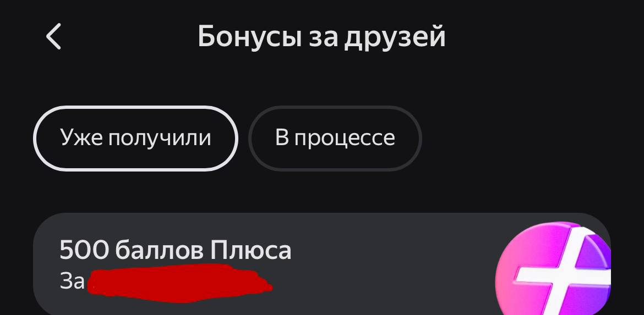This screenshot has height=315, width=644.
Task: Click the '500 баллов Плюса' heading text
Action: 176,250
